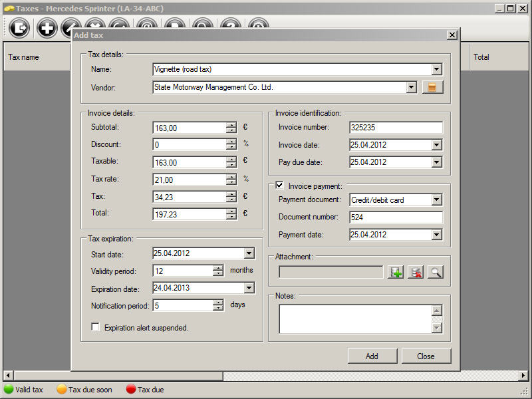Click the Tax due red status indicator
This screenshot has width=532, height=399.
coord(131,390)
